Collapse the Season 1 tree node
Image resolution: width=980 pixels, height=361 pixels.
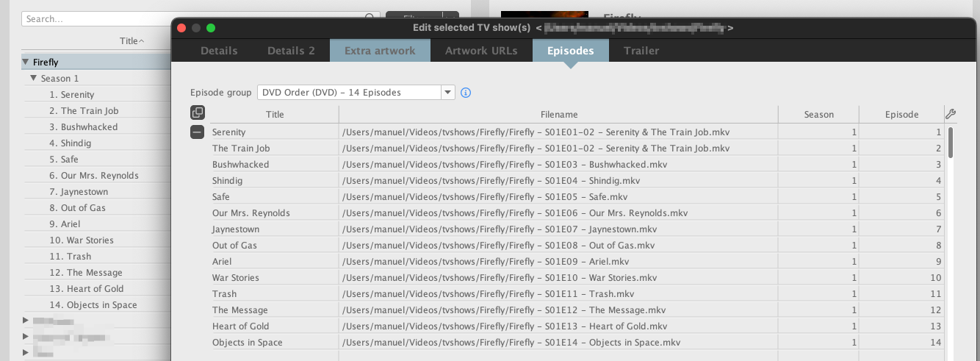tap(34, 79)
